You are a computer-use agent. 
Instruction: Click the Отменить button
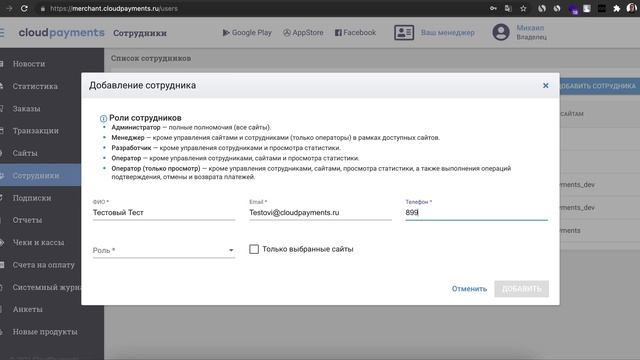(469, 289)
